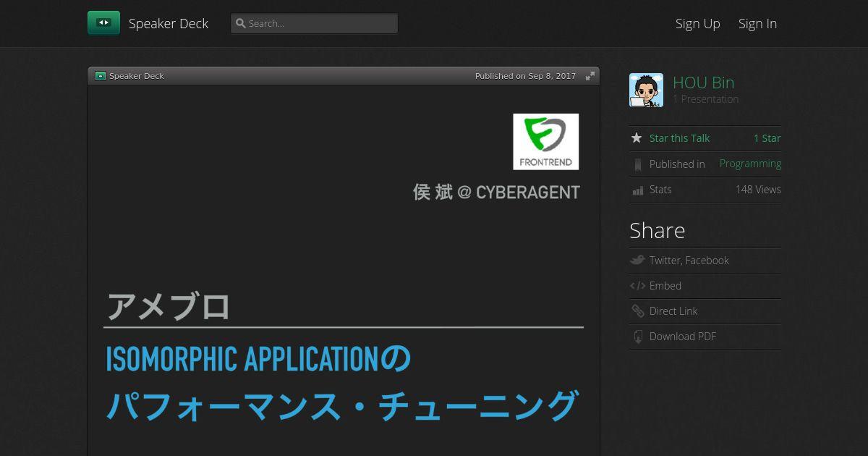Click the Download PDF icon
This screenshot has width=868, height=456.
tap(637, 337)
